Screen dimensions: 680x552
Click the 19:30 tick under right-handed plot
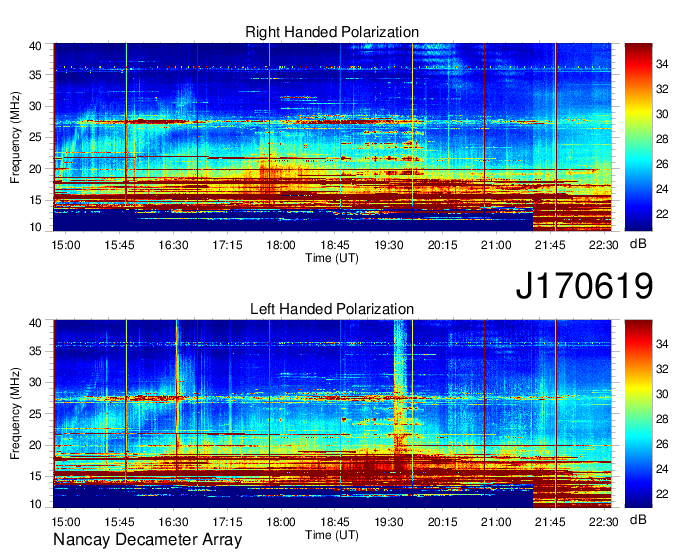pos(389,245)
